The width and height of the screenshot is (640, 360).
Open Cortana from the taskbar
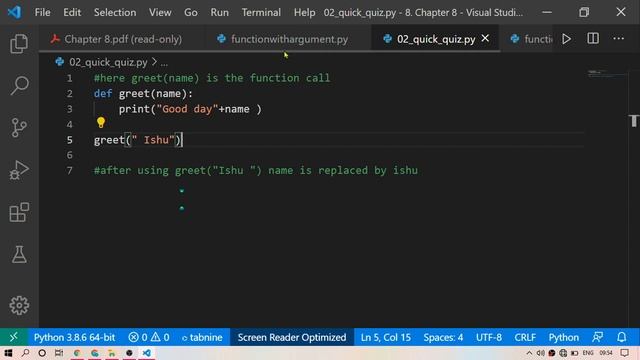tap(42, 353)
